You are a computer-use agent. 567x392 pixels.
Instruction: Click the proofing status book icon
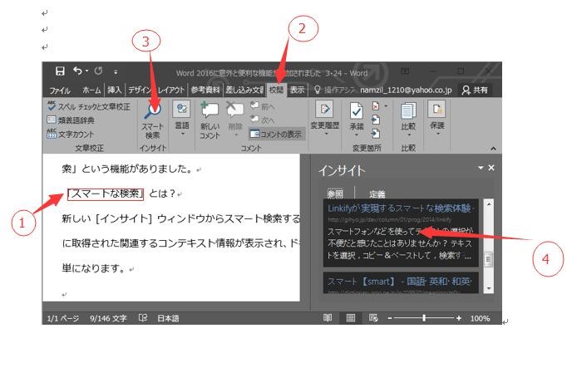(x=143, y=318)
